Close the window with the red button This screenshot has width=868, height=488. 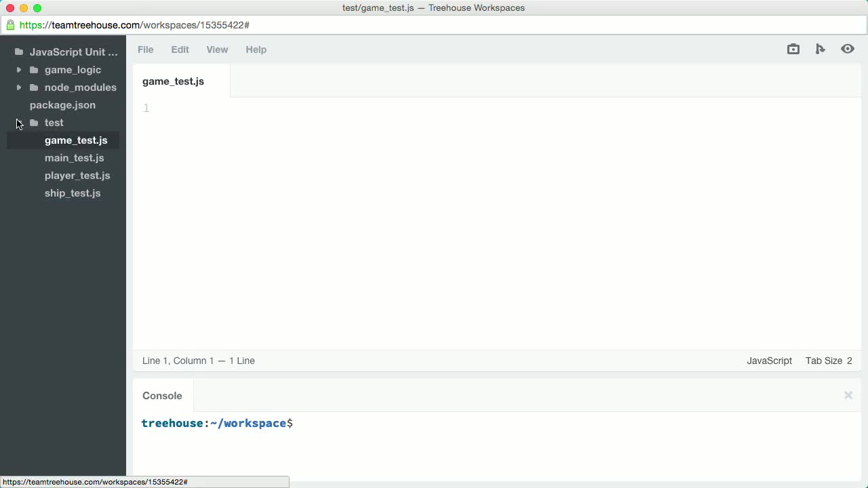10,8
